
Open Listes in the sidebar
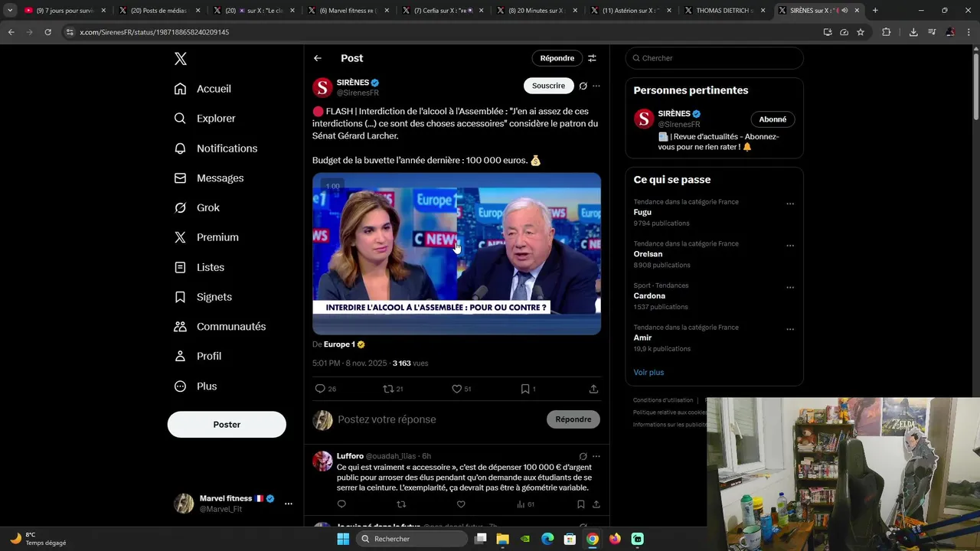tap(199, 267)
